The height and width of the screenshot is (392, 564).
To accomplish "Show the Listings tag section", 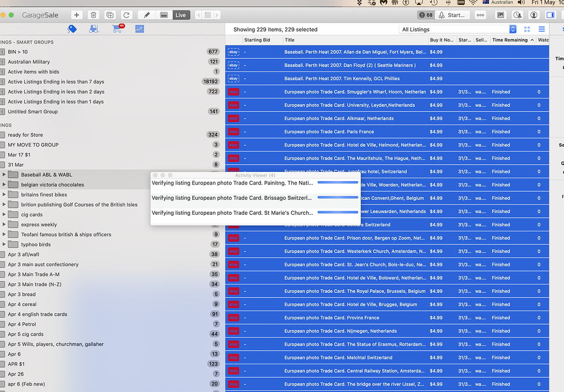I will point(72,29).
